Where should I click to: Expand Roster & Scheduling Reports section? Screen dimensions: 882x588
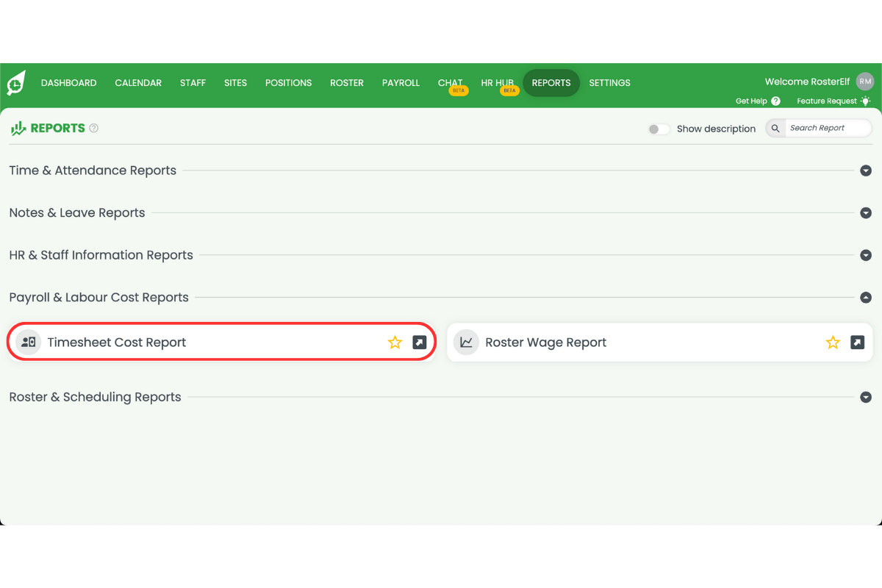[866, 397]
